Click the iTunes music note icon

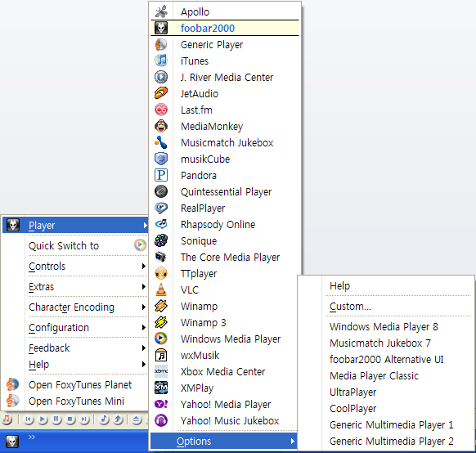click(161, 61)
